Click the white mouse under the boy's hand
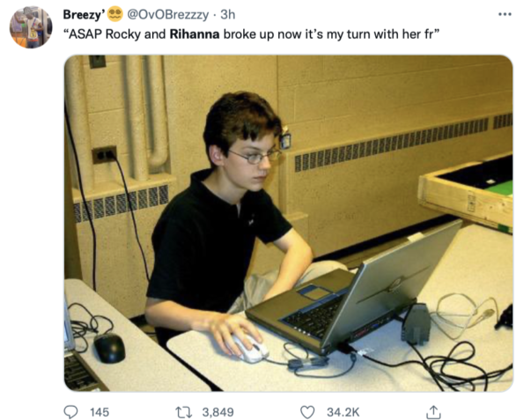Image resolution: width=524 pixels, height=420 pixels. 251,349
